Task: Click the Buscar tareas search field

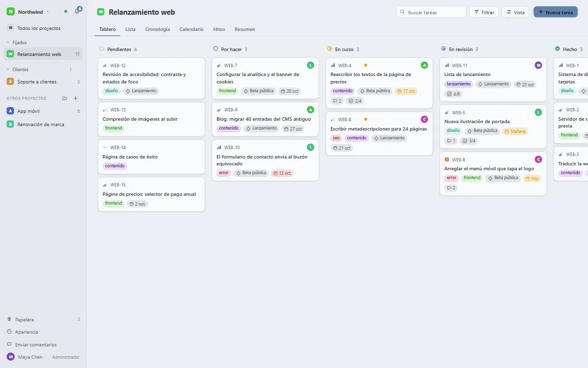Action: click(431, 12)
